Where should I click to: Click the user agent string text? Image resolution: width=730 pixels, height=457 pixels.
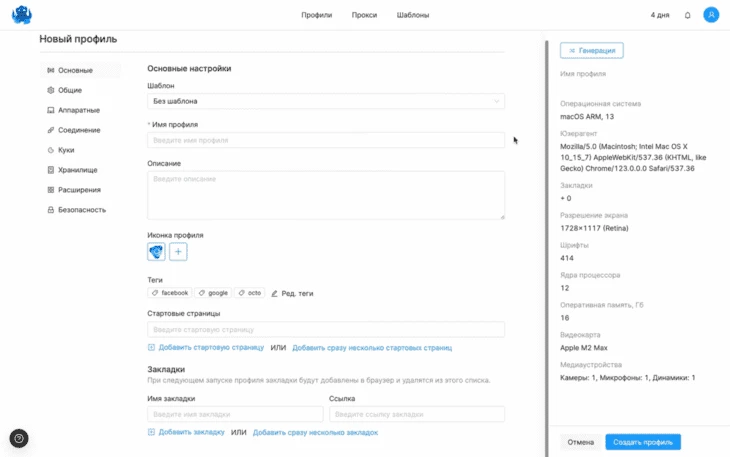tap(633, 157)
